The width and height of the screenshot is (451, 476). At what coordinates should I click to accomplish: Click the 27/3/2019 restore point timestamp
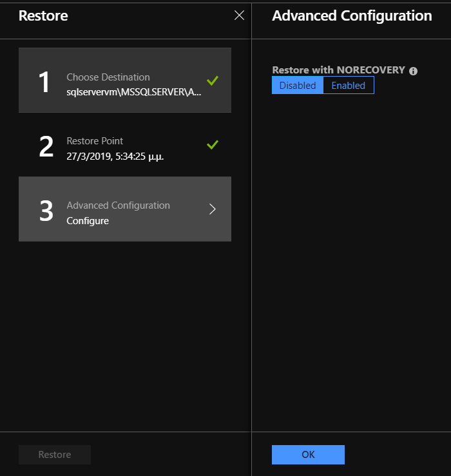click(x=115, y=157)
